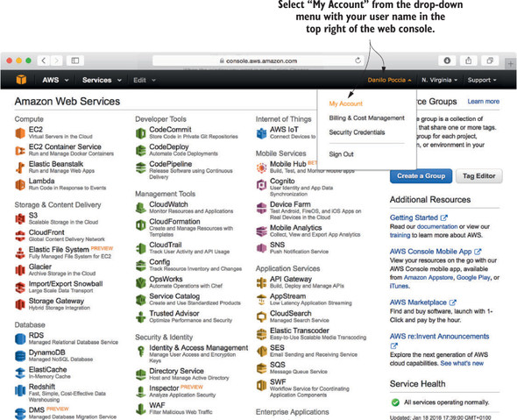Open the EC2 service icon
Screen dimensions: 517x420
(20, 133)
